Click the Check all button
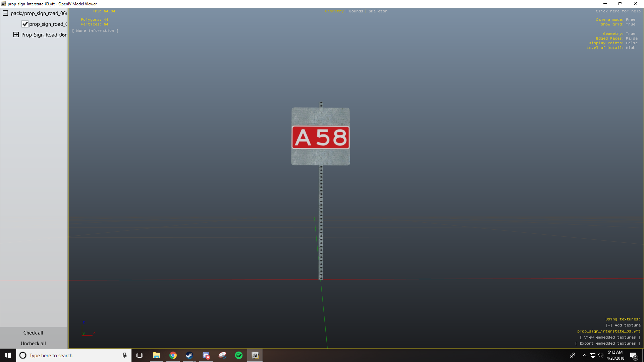Screen dimensions: 644x362 [33, 333]
